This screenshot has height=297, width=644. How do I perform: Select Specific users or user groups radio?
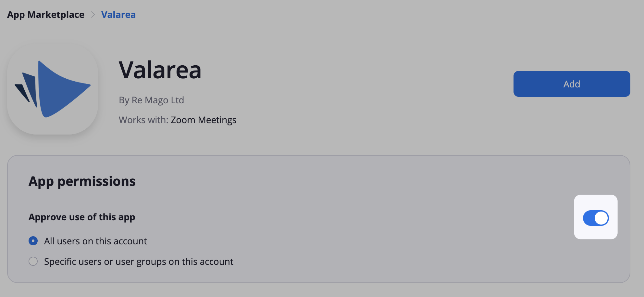[33, 261]
